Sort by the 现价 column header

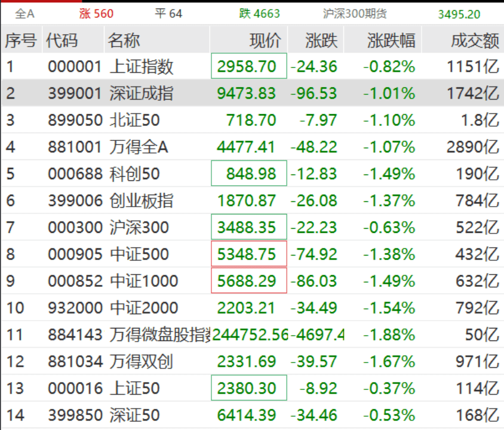265,41
